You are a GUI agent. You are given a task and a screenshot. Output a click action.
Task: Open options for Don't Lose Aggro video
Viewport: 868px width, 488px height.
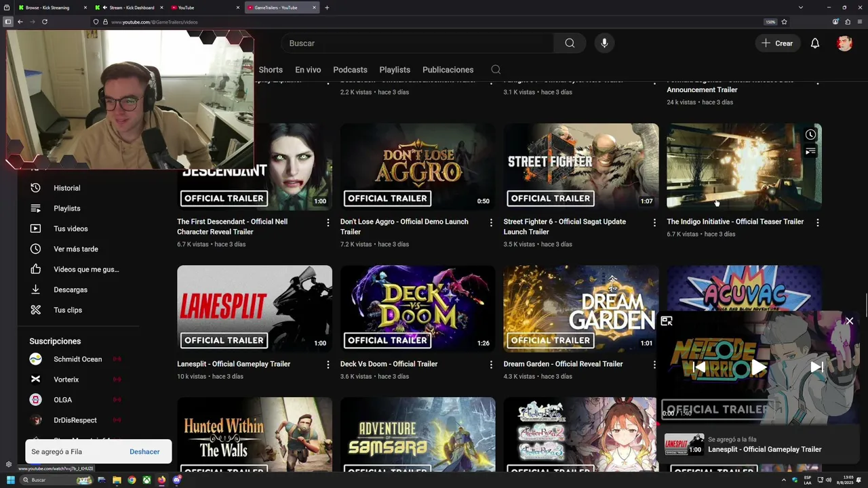coord(491,222)
